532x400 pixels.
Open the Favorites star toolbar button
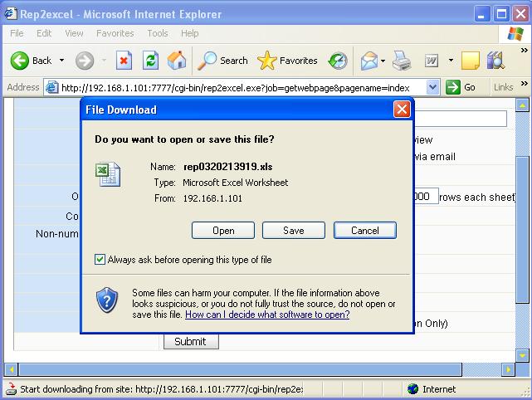pyautogui.click(x=287, y=61)
